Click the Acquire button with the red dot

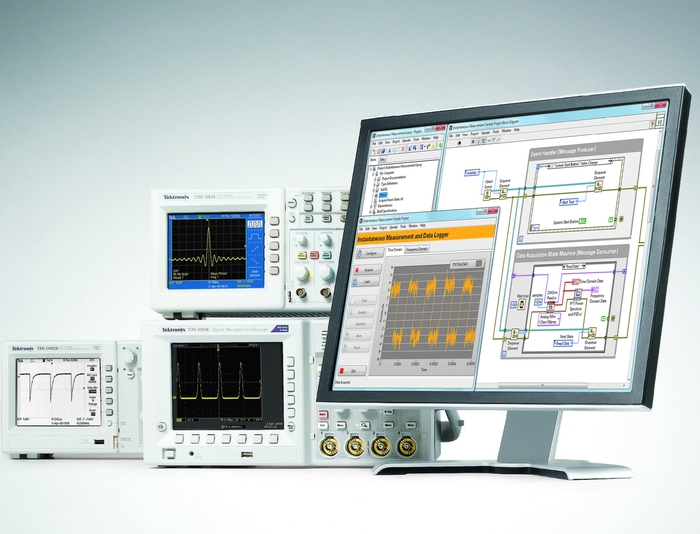click(x=367, y=270)
